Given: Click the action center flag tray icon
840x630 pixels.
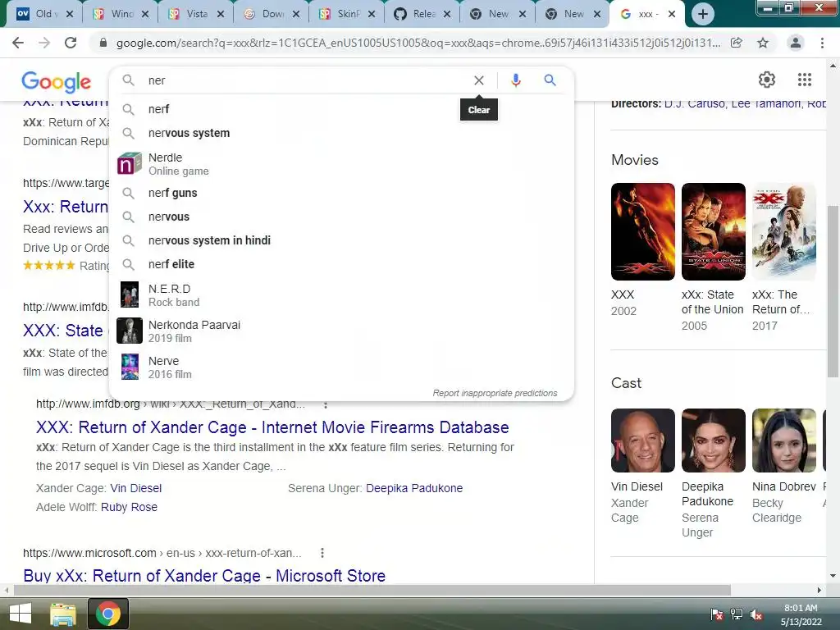Looking at the screenshot, I should [715, 615].
